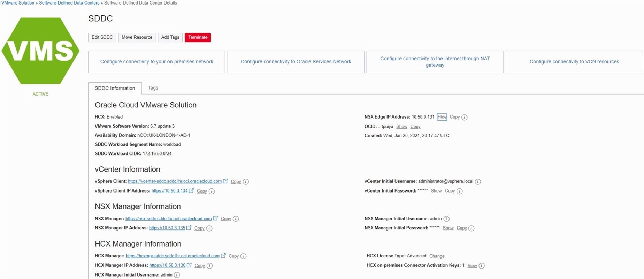
Task: Select the VMware Software Version 6.7 update 3 text
Action: coord(162,126)
